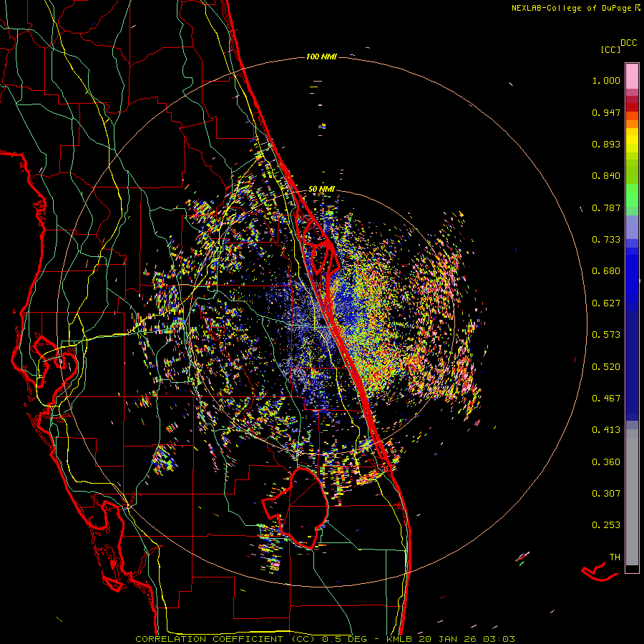This screenshot has height=644, width=644.
Task: Click the 0.413 scale value
Action: pyautogui.click(x=606, y=430)
